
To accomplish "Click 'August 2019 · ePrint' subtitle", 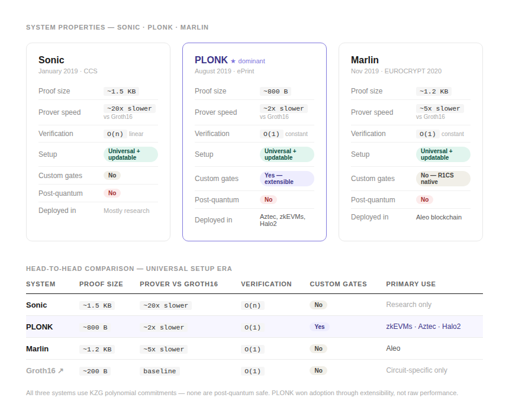I will pos(224,71).
